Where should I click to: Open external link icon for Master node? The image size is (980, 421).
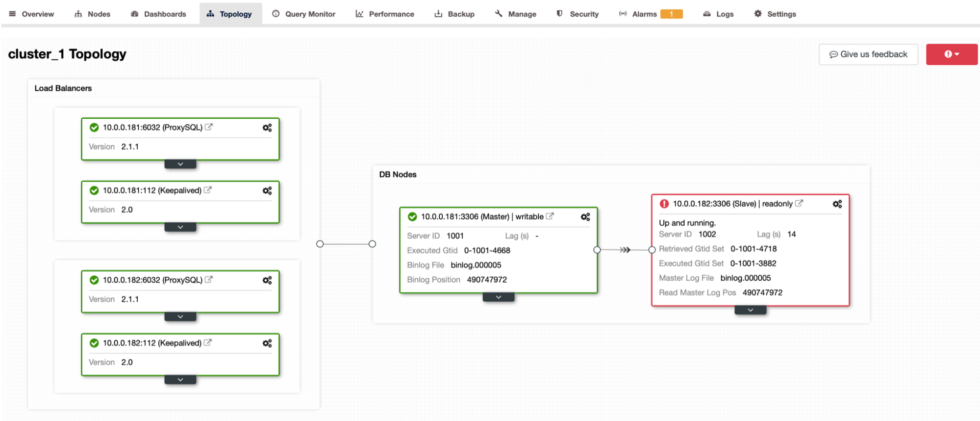[x=550, y=216]
